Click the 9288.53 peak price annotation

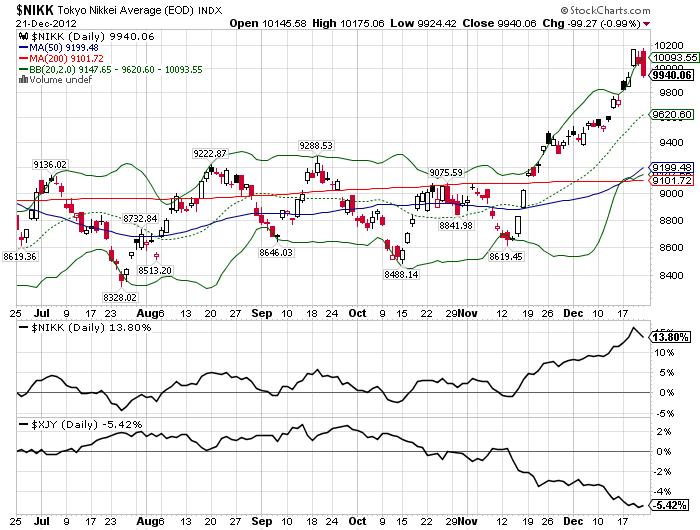[318, 146]
